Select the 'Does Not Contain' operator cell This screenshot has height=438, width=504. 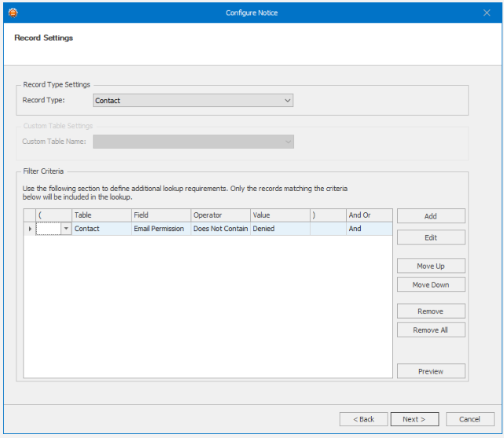220,229
